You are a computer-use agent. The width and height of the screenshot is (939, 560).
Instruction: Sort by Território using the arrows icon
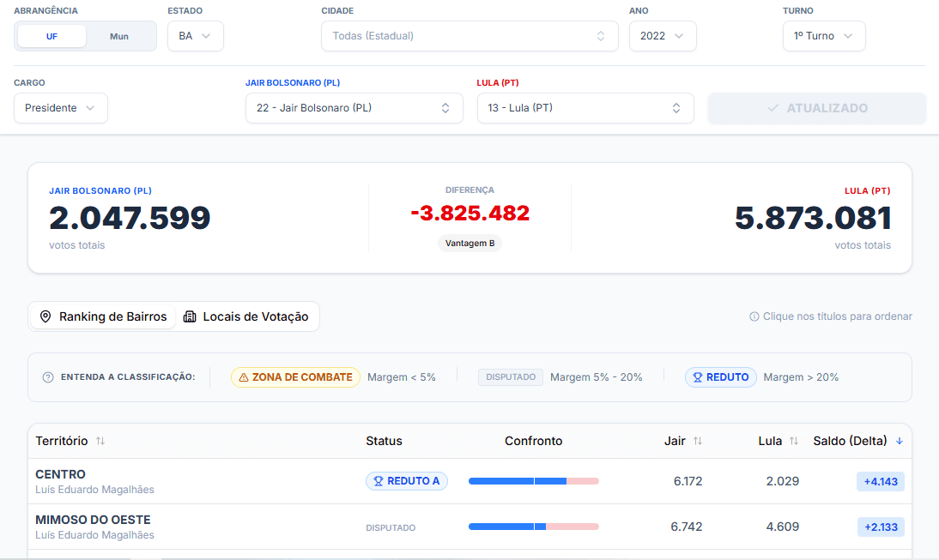click(x=100, y=441)
